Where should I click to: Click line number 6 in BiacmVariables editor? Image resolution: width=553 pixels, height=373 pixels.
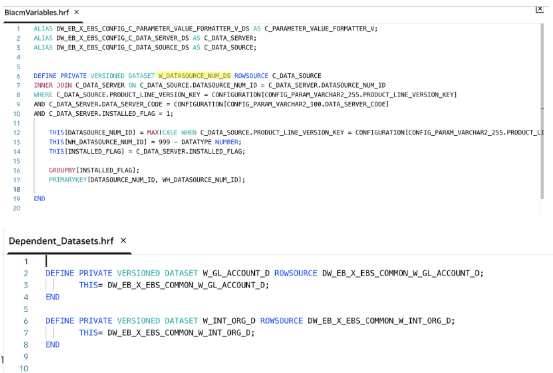pos(18,76)
